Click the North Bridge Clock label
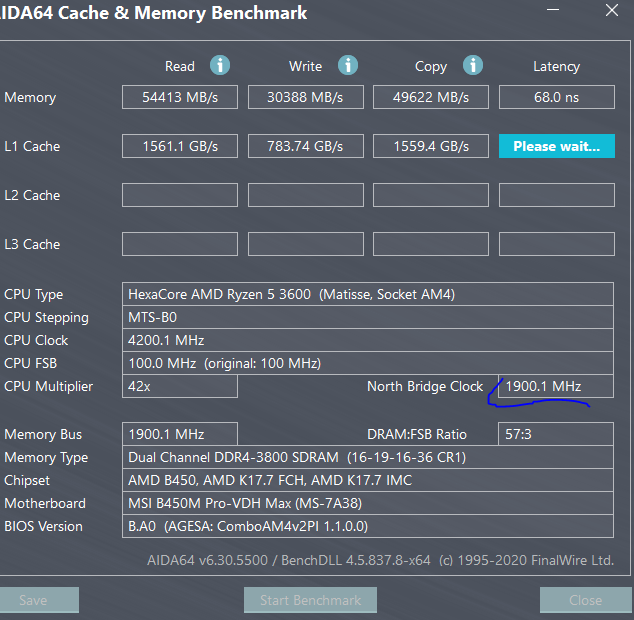 pyautogui.click(x=425, y=387)
